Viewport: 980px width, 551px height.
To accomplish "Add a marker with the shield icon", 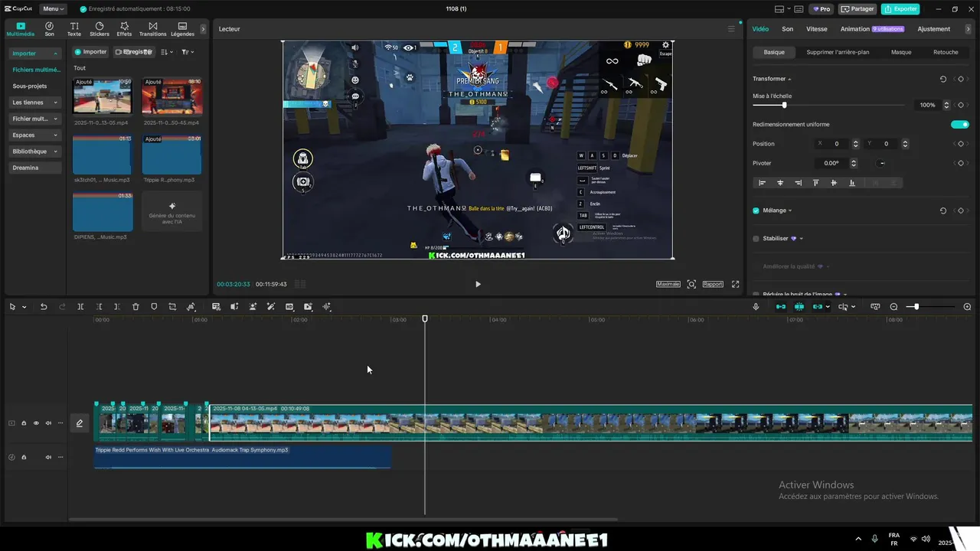I will [x=154, y=307].
